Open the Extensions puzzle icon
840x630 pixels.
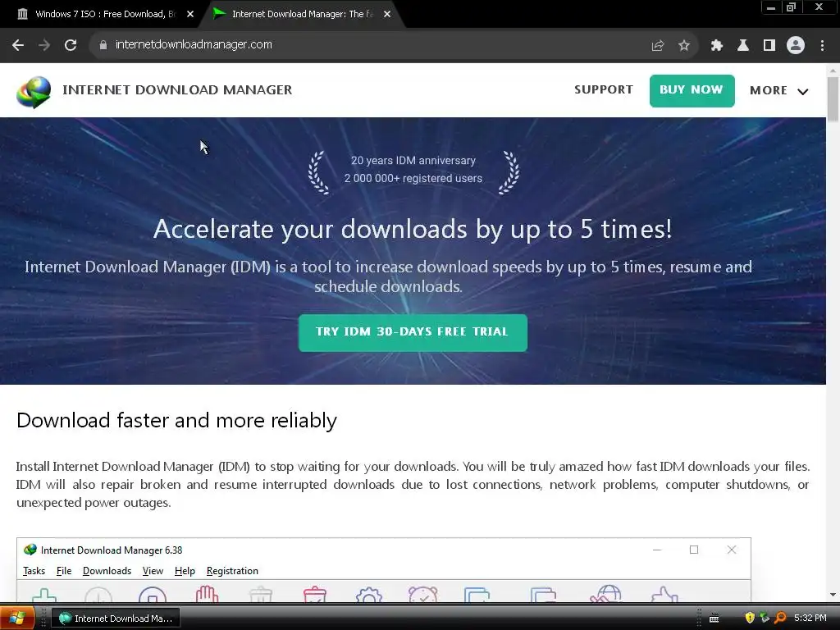[x=717, y=46]
